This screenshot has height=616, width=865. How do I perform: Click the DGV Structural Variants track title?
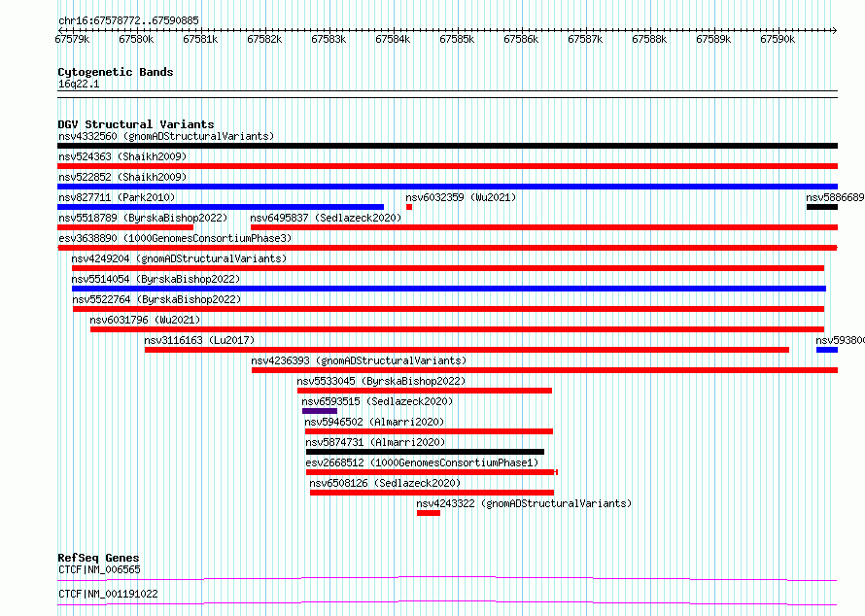[136, 124]
